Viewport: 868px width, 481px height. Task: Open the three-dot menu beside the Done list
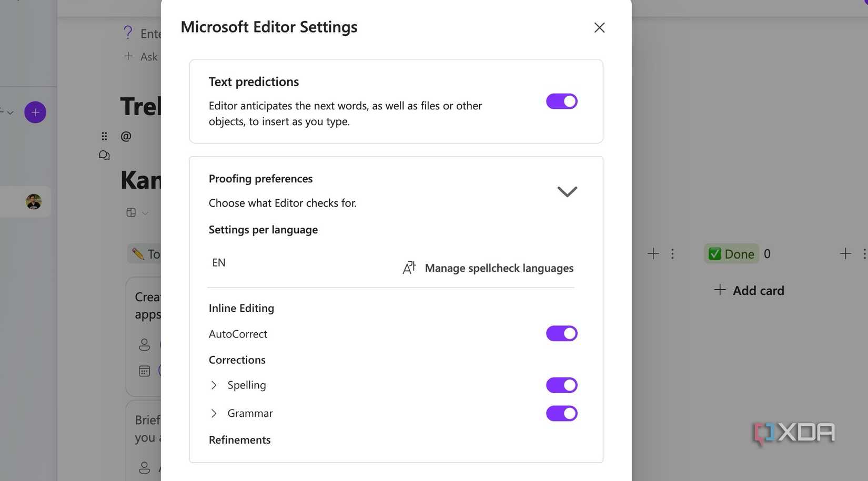click(x=673, y=253)
